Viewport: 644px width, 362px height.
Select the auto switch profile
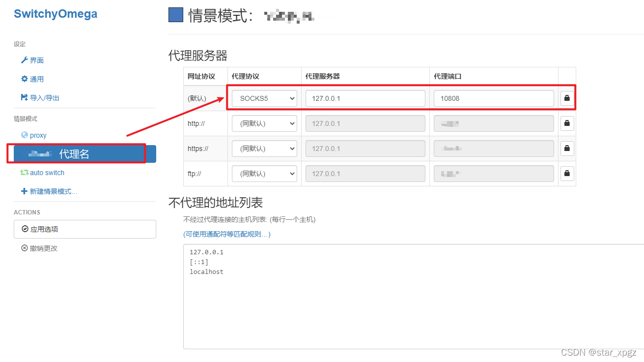click(47, 173)
